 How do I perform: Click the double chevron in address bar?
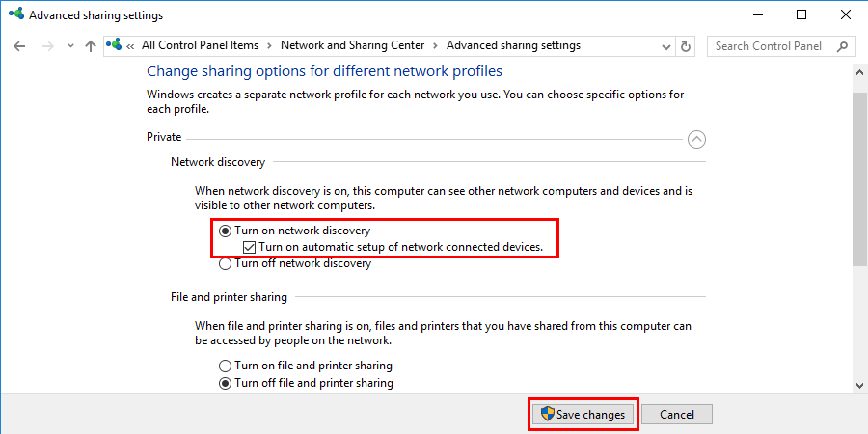pos(130,46)
